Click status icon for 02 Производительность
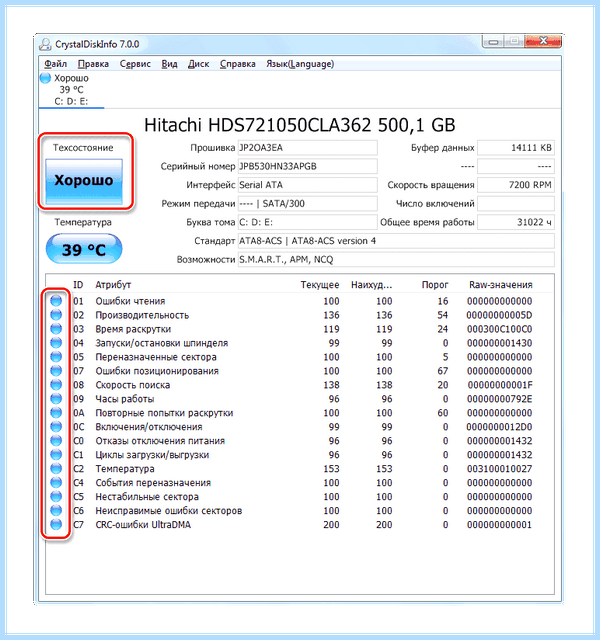Image resolution: width=600 pixels, height=640 pixels. click(56, 315)
